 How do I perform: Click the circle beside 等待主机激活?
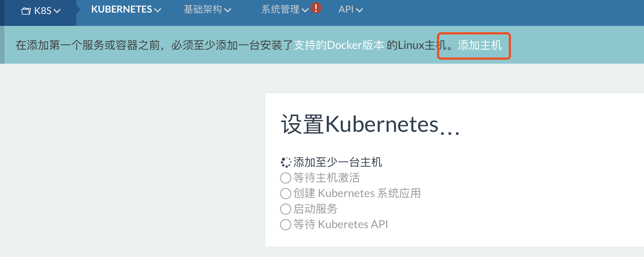click(x=286, y=178)
